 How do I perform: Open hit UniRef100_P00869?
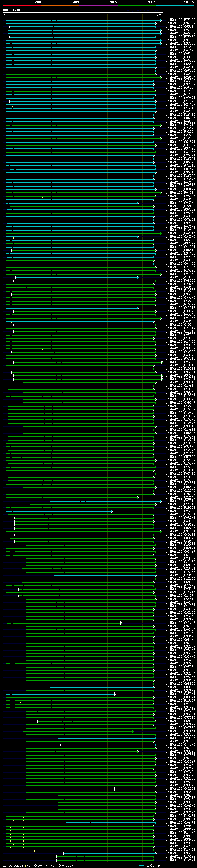tap(180, 33)
